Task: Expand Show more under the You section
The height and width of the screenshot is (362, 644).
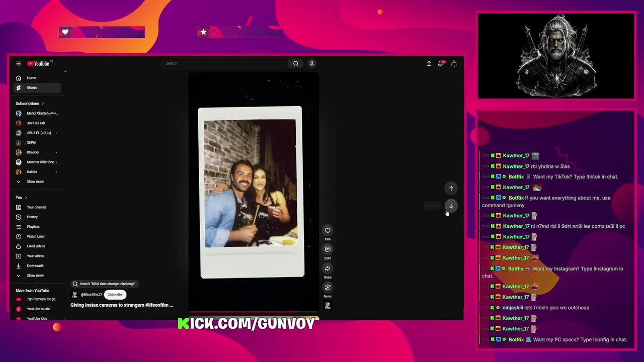Action: tap(37, 276)
